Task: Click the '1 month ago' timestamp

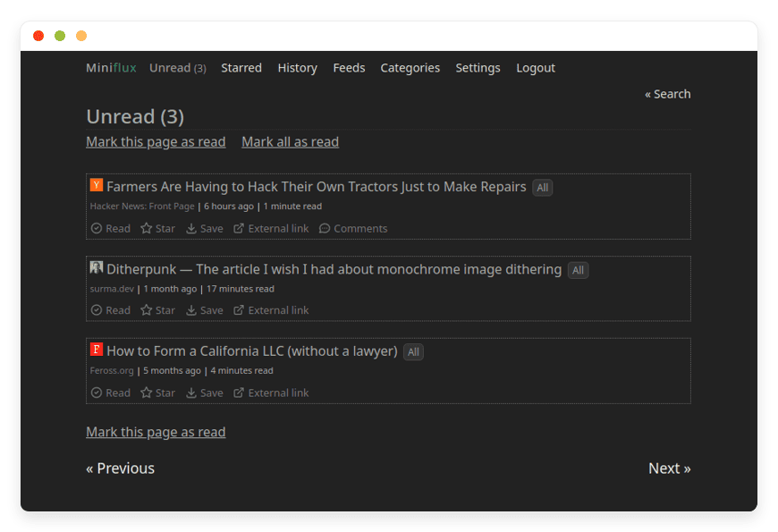Action: tap(170, 289)
